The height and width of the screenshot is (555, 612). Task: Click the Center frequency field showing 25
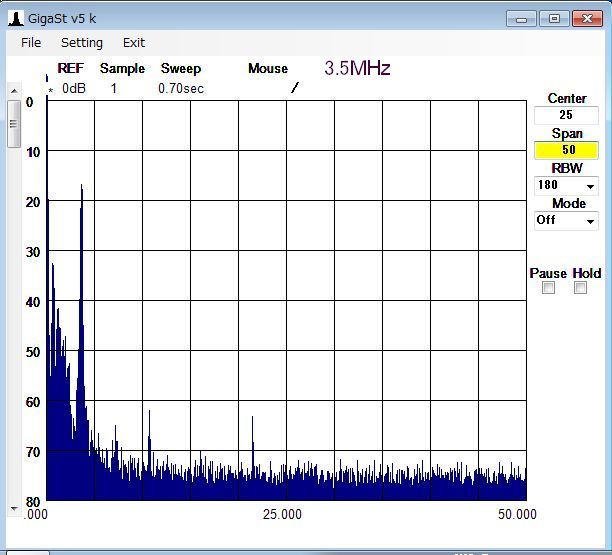[566, 115]
